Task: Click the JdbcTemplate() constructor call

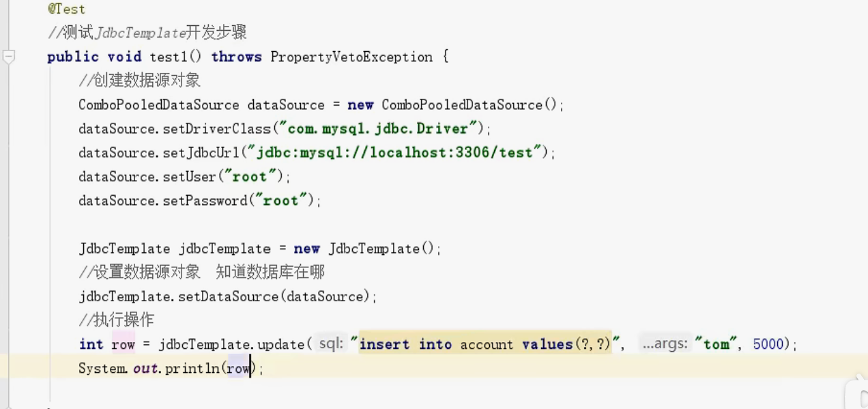Action: coord(381,249)
